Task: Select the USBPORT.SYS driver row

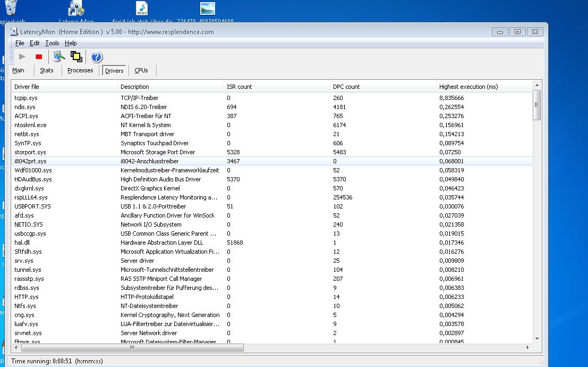Action: tap(272, 206)
